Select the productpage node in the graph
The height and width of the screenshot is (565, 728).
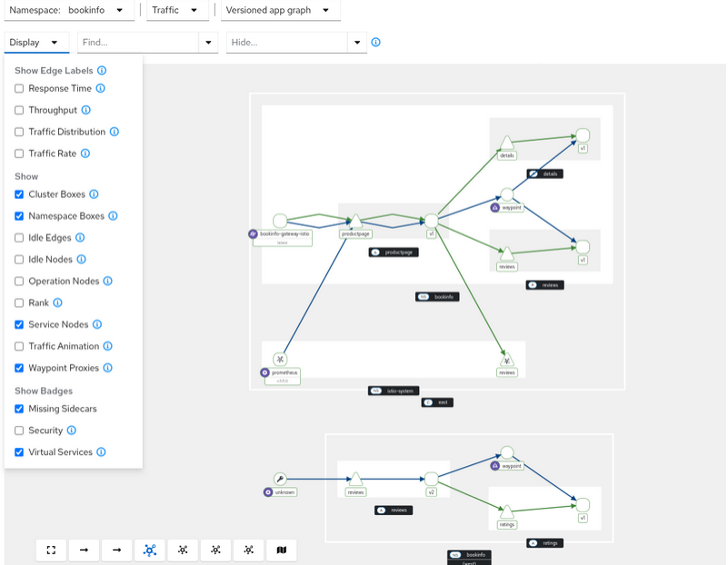(354, 221)
